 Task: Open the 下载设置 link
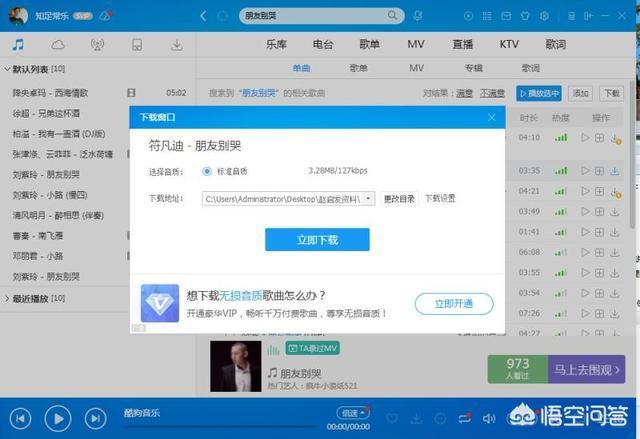pos(440,198)
